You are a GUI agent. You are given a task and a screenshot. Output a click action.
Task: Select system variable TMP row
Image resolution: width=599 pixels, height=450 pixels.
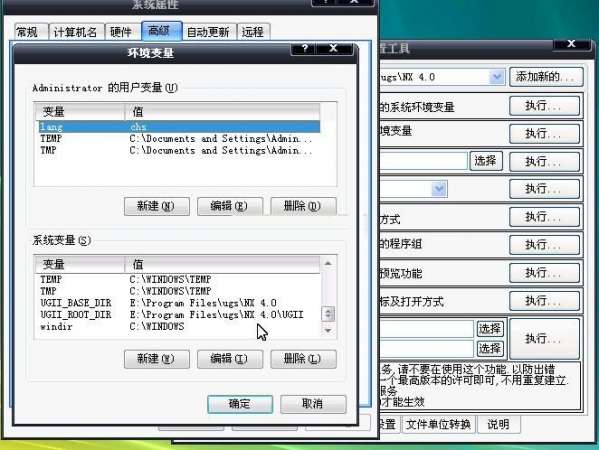180,291
